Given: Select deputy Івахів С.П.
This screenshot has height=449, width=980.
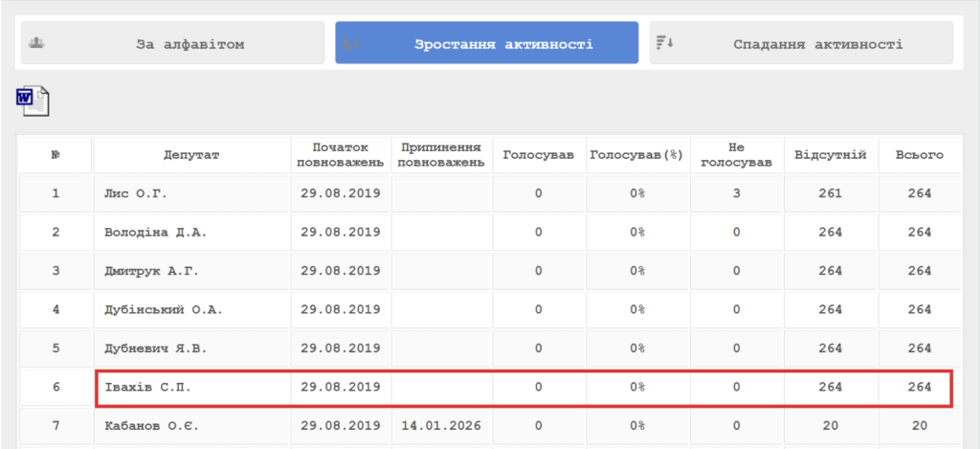Looking at the screenshot, I should pyautogui.click(x=146, y=387).
